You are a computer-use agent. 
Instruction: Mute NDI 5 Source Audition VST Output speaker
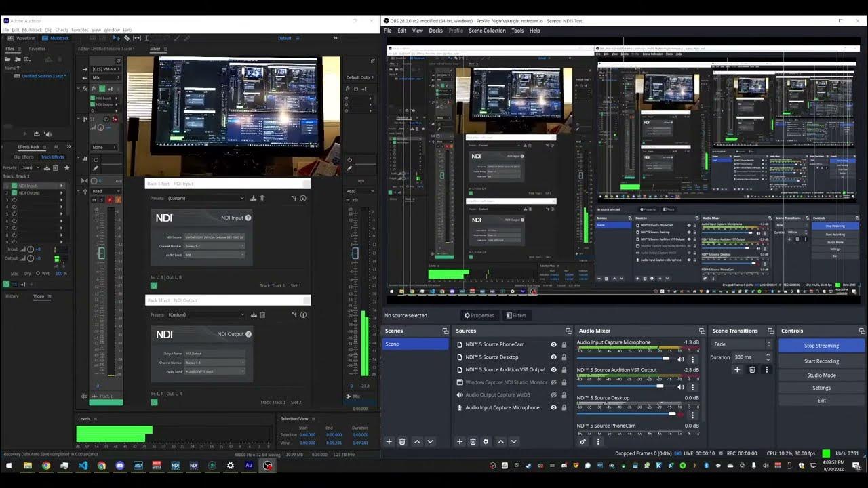click(x=681, y=386)
